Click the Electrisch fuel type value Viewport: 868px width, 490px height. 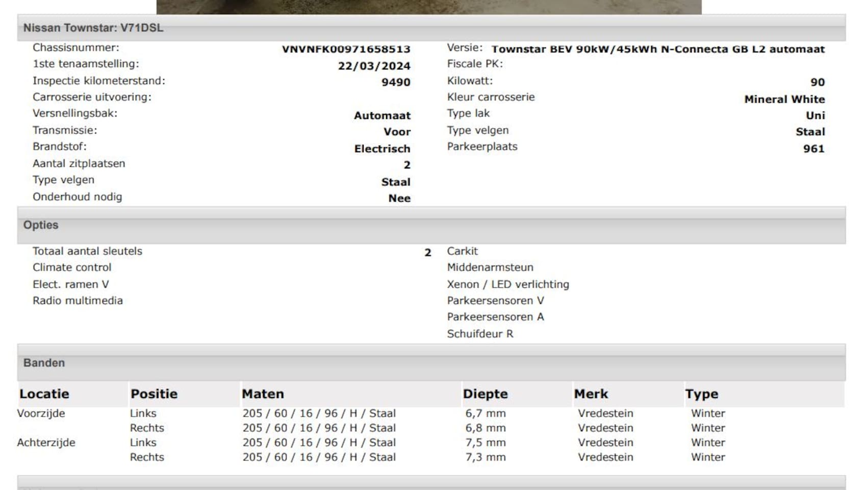tap(382, 149)
